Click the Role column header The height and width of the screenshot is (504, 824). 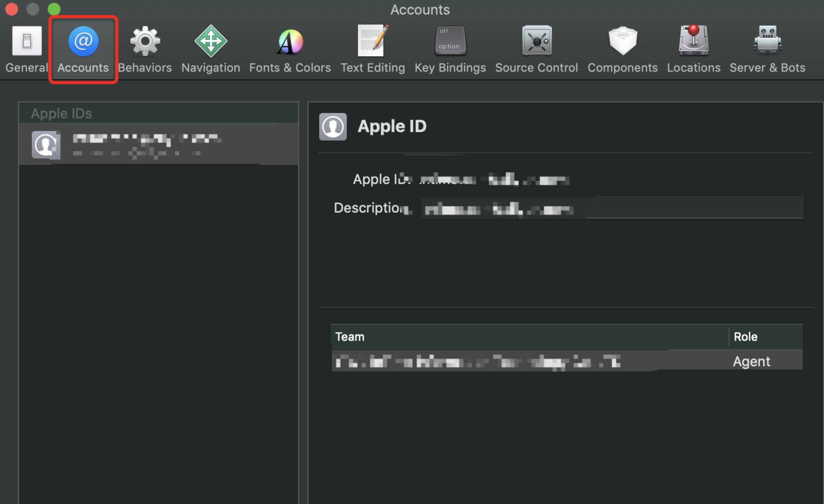[x=766, y=337]
